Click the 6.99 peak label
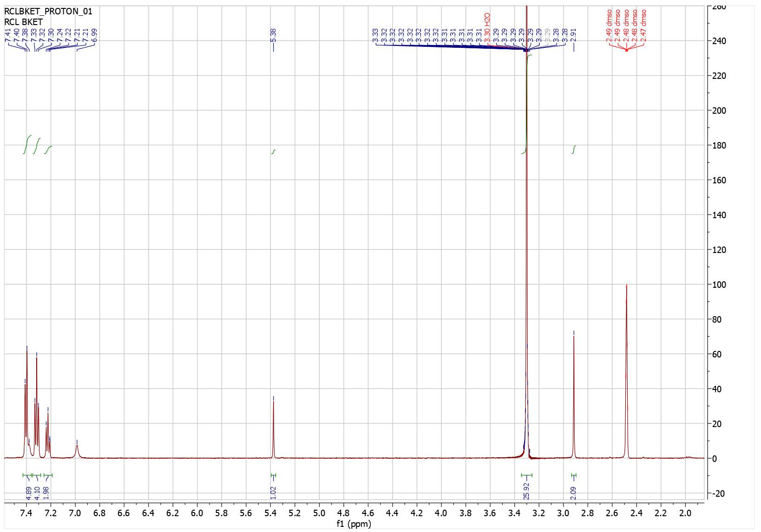The image size is (761, 532). (94, 34)
